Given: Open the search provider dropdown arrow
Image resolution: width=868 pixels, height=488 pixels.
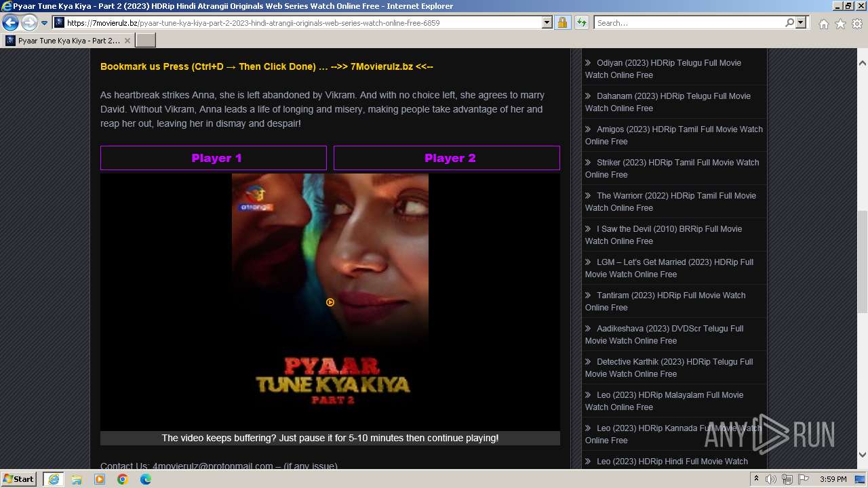Looking at the screenshot, I should tap(801, 22).
